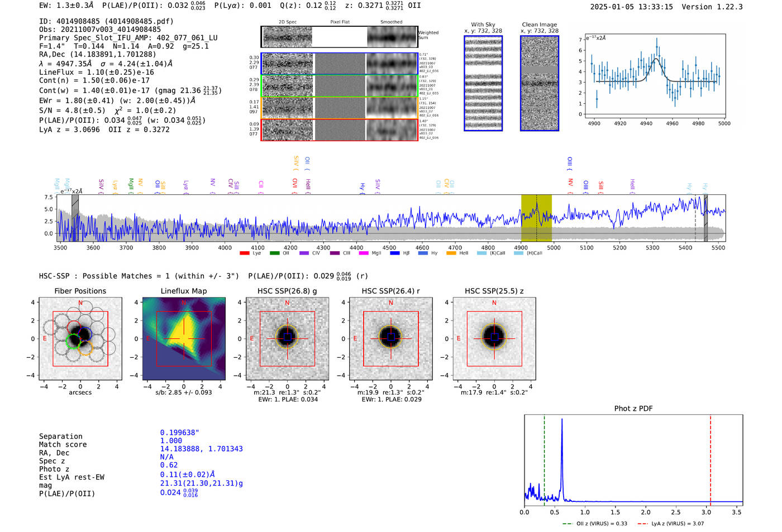Click the Weighted Sum 2D spectrum row
The width and height of the screenshot is (782, 532).
click(x=340, y=37)
